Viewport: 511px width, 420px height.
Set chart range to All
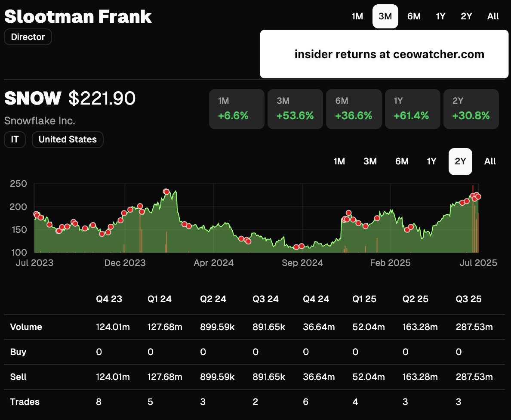[490, 161]
